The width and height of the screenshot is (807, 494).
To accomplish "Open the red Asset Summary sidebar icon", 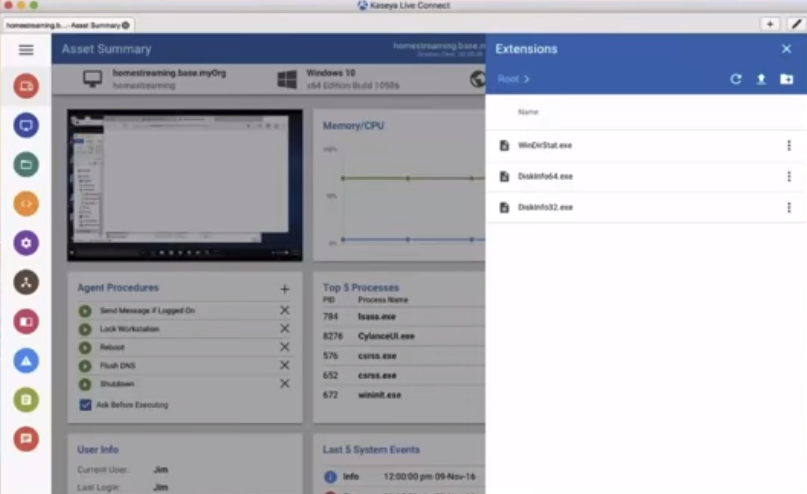I will tap(26, 86).
